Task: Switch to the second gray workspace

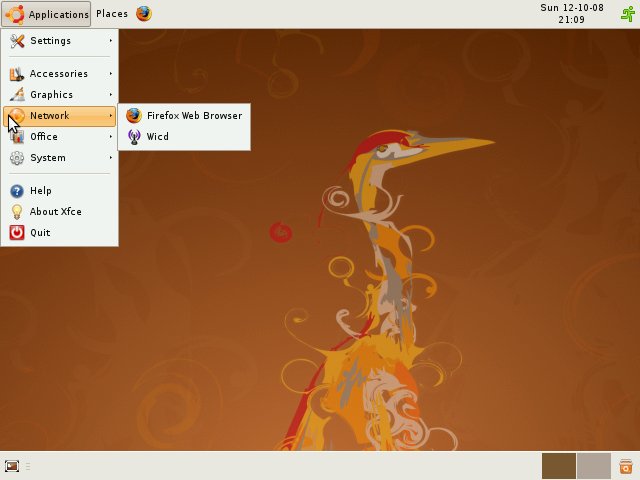Action: [x=594, y=466]
